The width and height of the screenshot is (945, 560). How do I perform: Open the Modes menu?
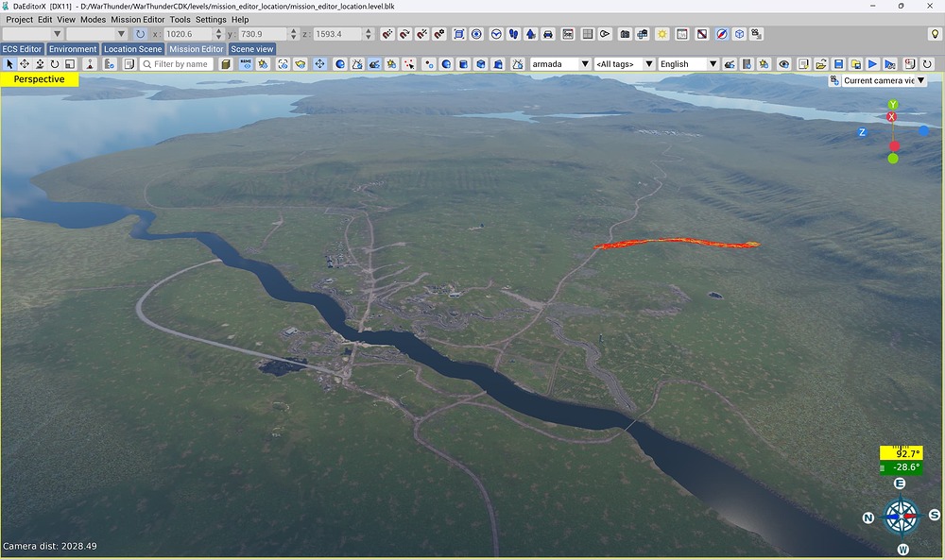93,19
